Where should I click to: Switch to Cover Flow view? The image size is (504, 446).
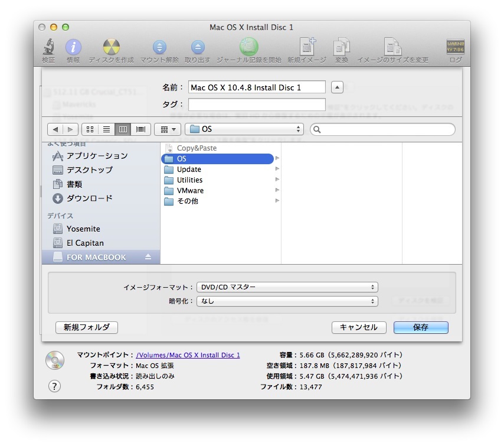[x=141, y=129]
